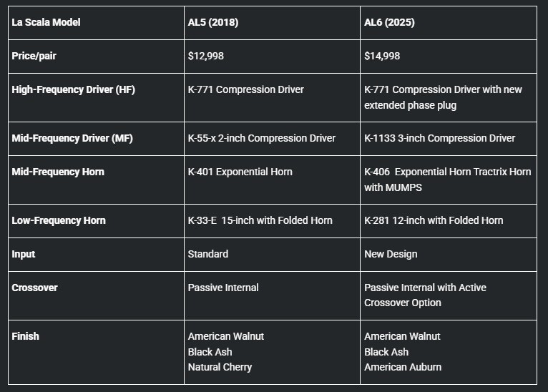This screenshot has width=548, height=392.
Task: Click the K-771 extended phase plug cell
Action: (x=449, y=97)
